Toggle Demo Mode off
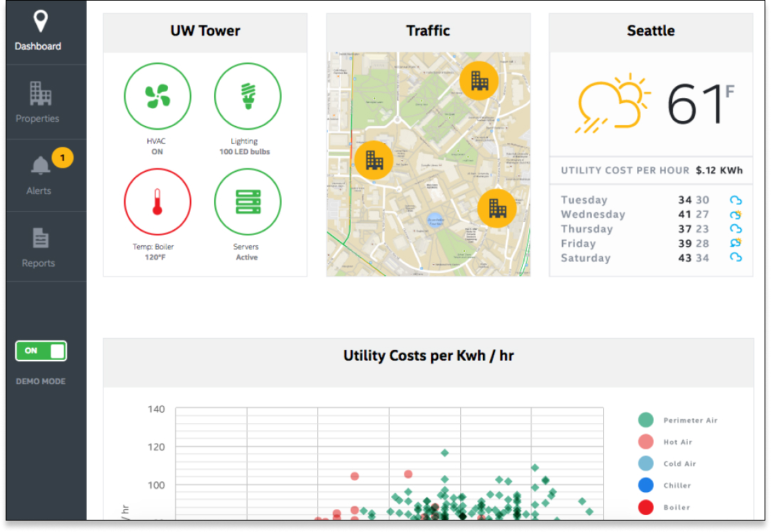The width and height of the screenshot is (771, 532). pos(41,351)
